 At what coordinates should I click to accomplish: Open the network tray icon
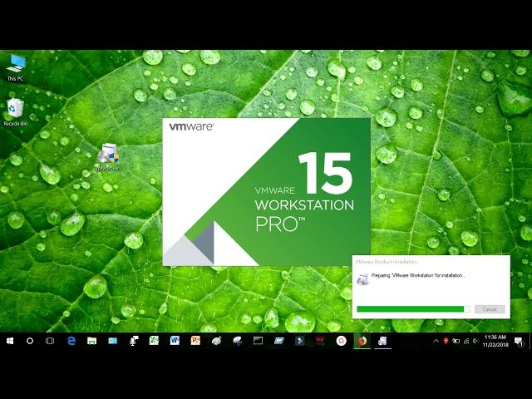pos(466,341)
